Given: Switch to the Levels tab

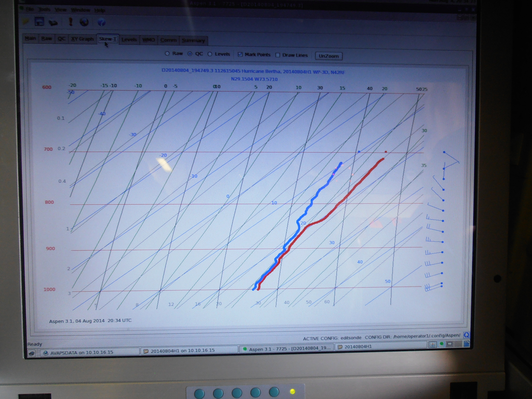Looking at the screenshot, I should pyautogui.click(x=129, y=40).
